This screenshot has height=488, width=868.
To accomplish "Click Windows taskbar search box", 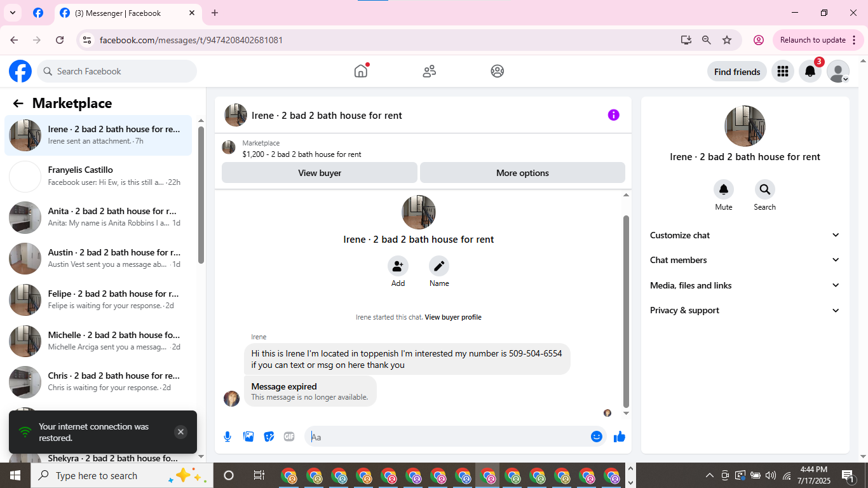I will coord(121,475).
